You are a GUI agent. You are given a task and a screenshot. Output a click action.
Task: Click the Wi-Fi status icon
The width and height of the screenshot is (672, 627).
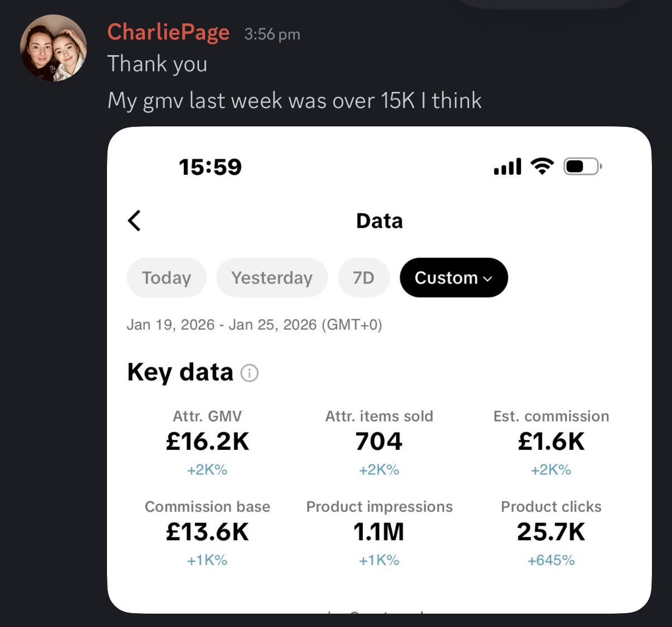pyautogui.click(x=542, y=166)
